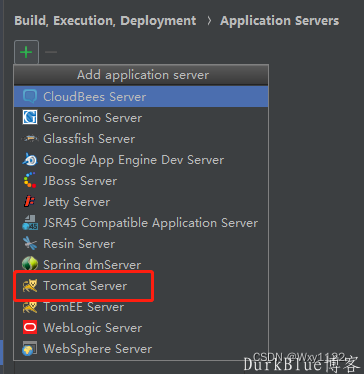This screenshot has width=364, height=374.
Task: Click the WebLogic Server red oval icon
Action: [30, 328]
